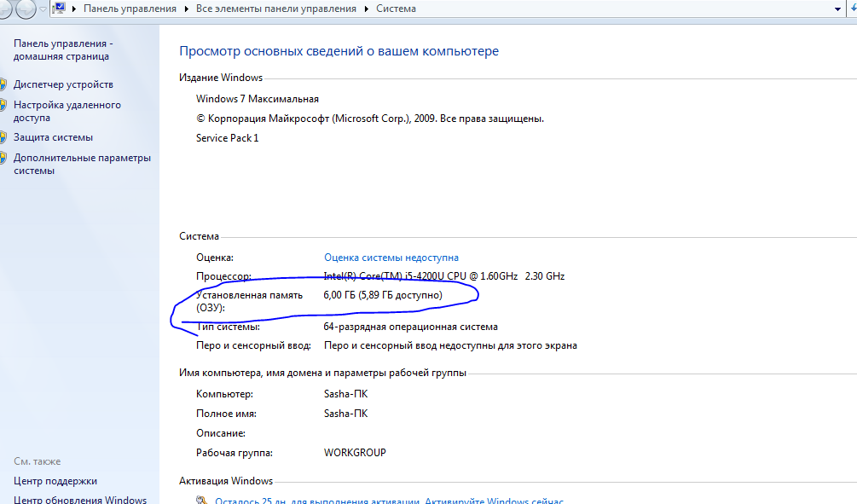
Task: Select memory value 6,00 ГБ (5,89 ГБ доступно)
Action: point(383,295)
